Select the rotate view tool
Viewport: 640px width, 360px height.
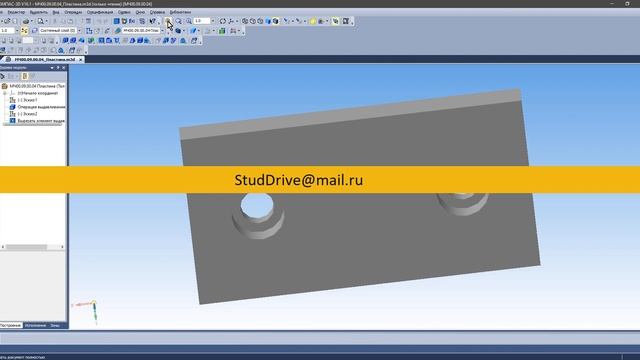tap(223, 21)
